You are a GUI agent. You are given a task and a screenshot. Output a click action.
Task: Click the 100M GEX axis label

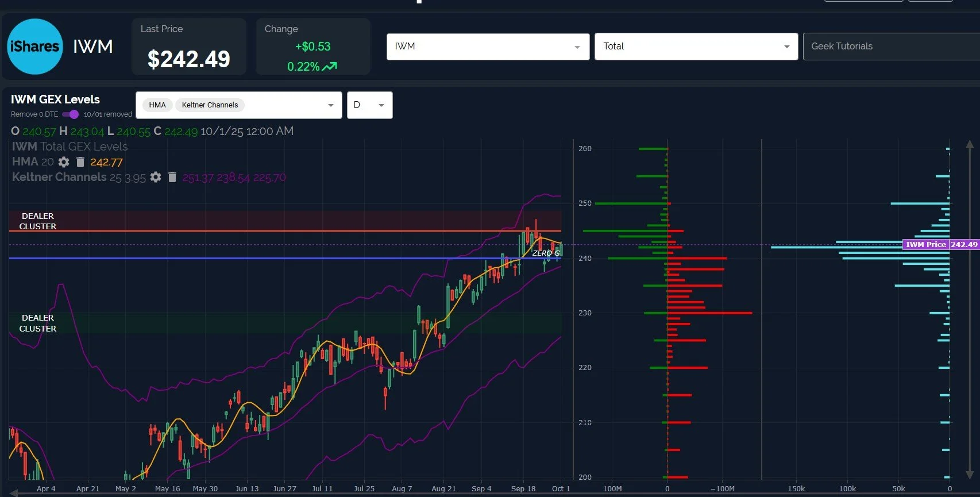point(612,489)
